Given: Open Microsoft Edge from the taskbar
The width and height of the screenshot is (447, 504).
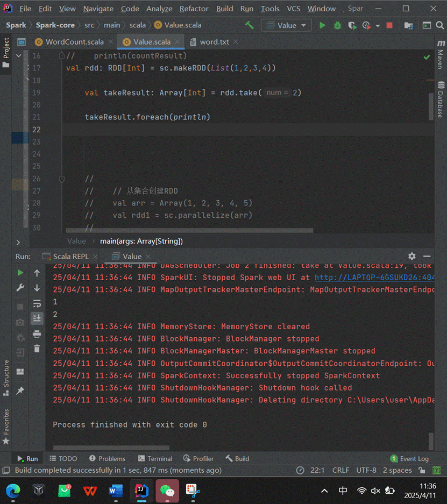Looking at the screenshot, I should click(13, 491).
